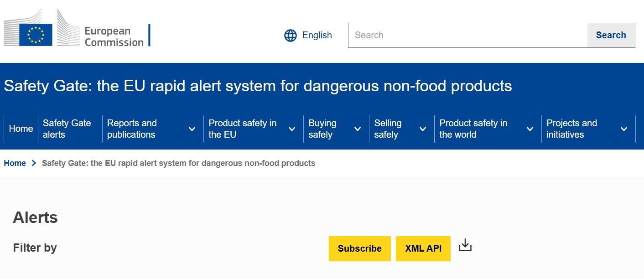The height and width of the screenshot is (279, 644).
Task: Click the download alerts icon
Action: tap(465, 245)
